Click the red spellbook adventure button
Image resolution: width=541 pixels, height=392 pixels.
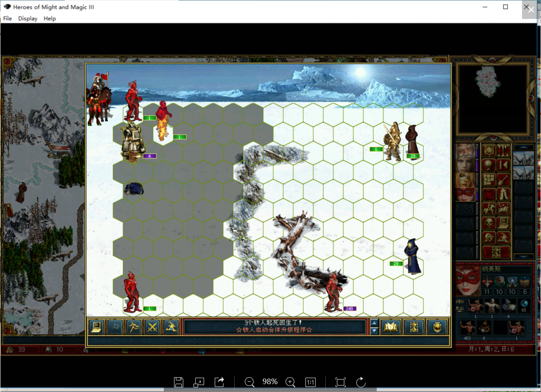coord(489,194)
